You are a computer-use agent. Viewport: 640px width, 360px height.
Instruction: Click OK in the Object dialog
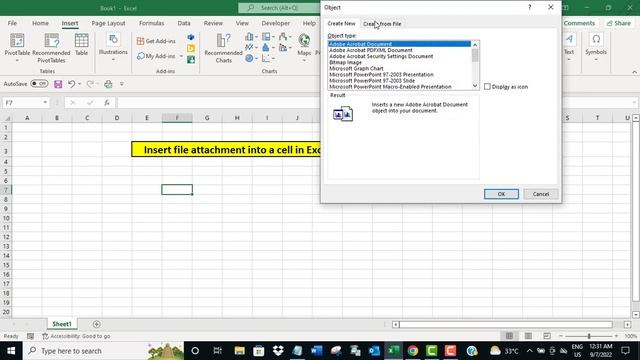501,194
